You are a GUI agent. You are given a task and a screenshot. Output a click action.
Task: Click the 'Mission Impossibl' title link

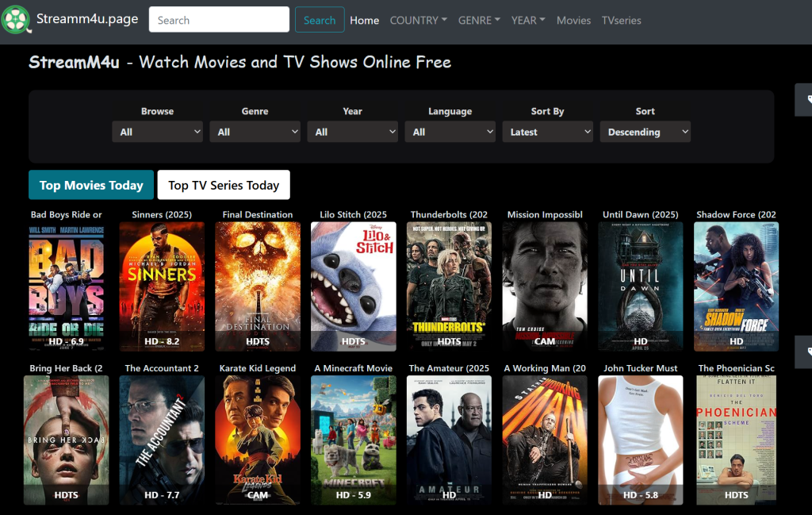(545, 214)
